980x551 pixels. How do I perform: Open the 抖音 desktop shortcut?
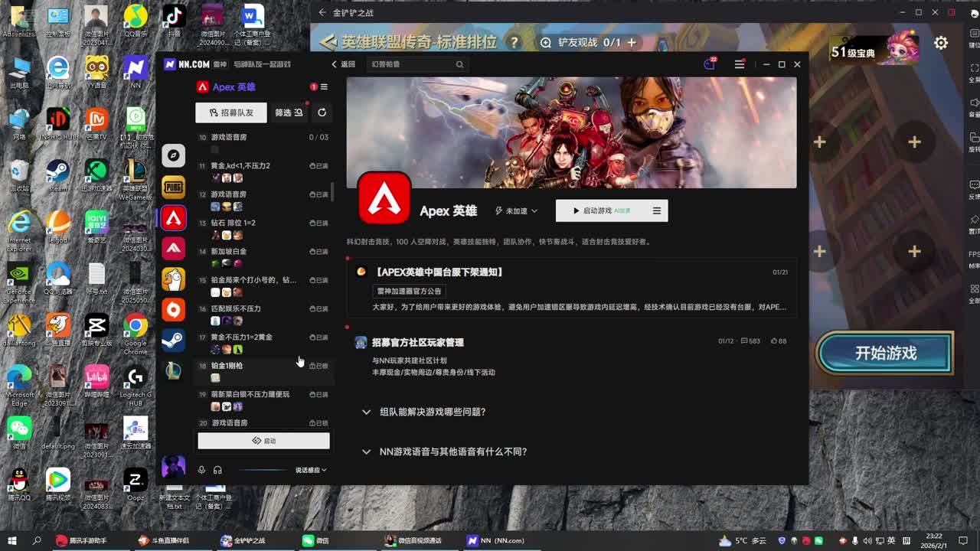tap(175, 21)
